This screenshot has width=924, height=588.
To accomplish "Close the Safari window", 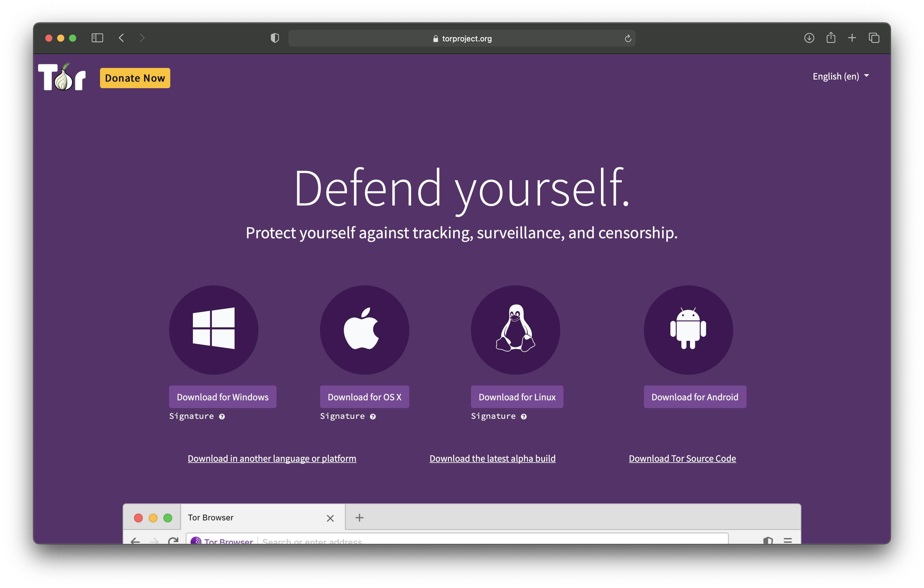I will [x=49, y=38].
